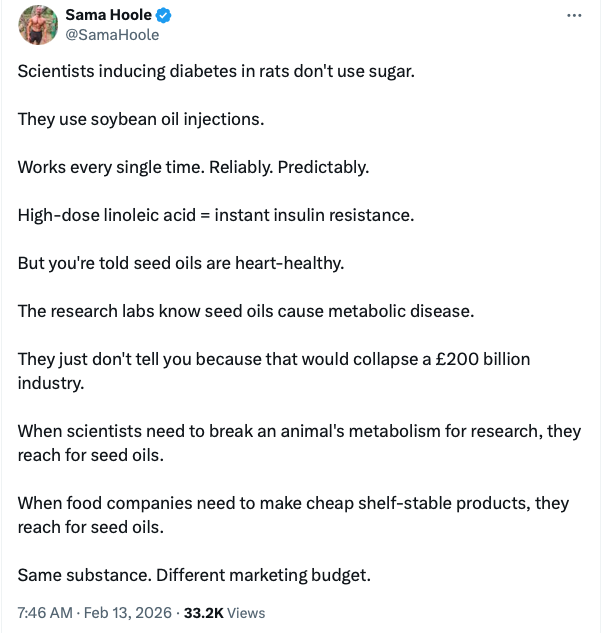Click the 'Works every single time' line
The width and height of the screenshot is (601, 633).
point(193,167)
